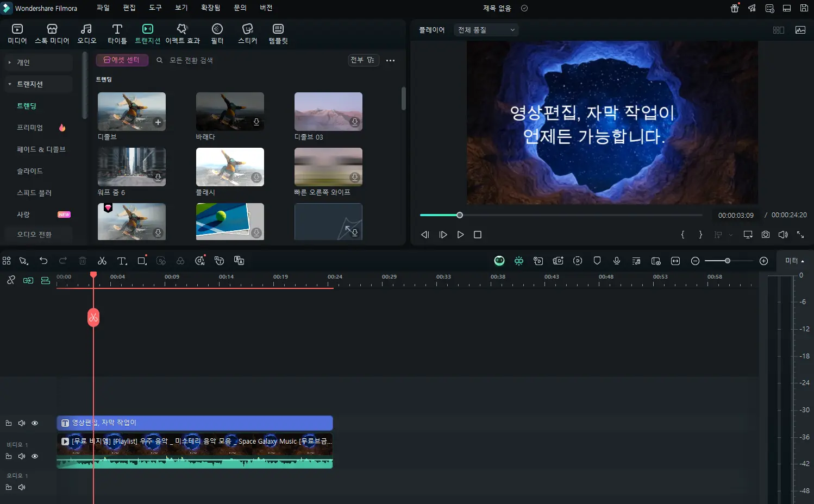This screenshot has width=814, height=504.
Task: Select the text tool in timeline toolbar
Action: (122, 261)
